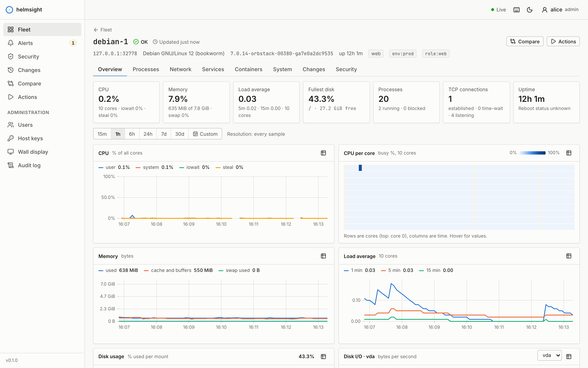Open Actions in the sidebar

click(x=42, y=97)
